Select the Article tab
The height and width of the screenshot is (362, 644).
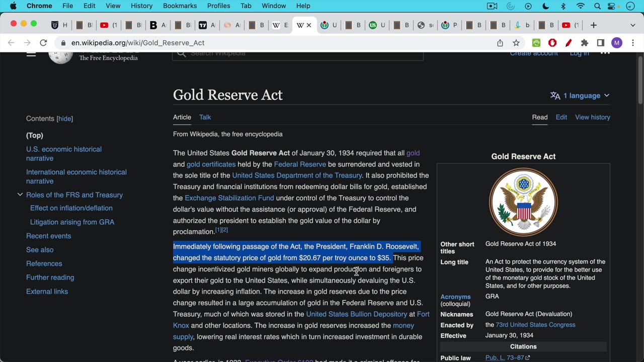click(182, 117)
